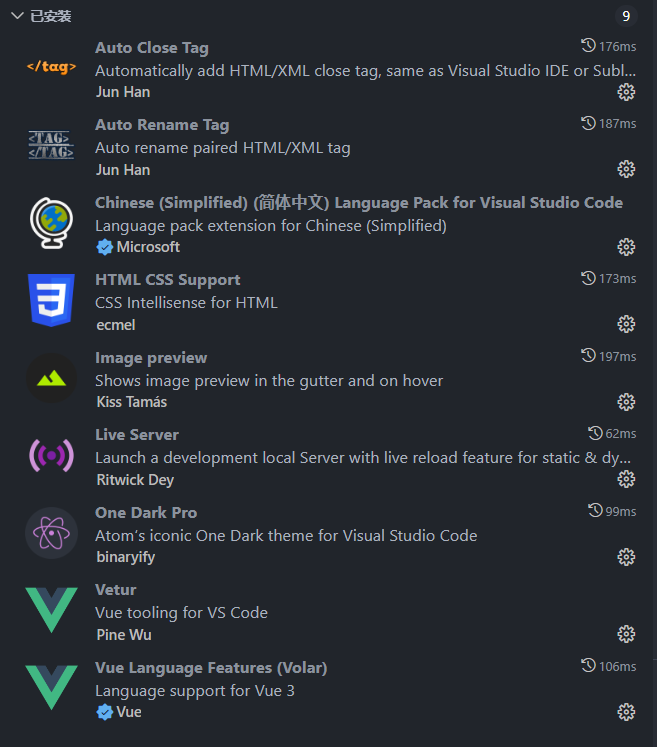Screen dimensions: 657x747
Task: Click the Image preview mountain icon
Action: (x=51, y=378)
